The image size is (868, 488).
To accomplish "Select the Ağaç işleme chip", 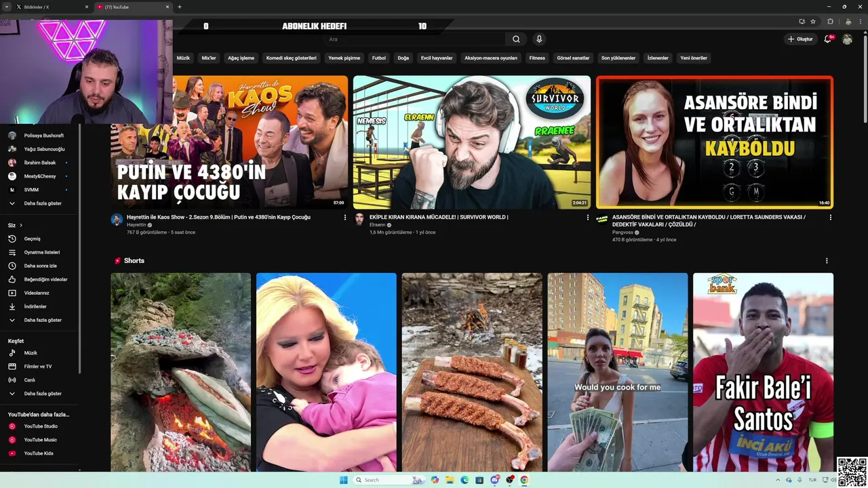I will tap(241, 58).
